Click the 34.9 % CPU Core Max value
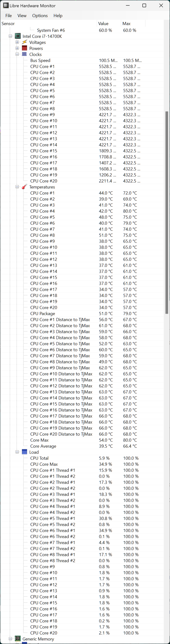This screenshot has width=170, height=644. (x=105, y=464)
